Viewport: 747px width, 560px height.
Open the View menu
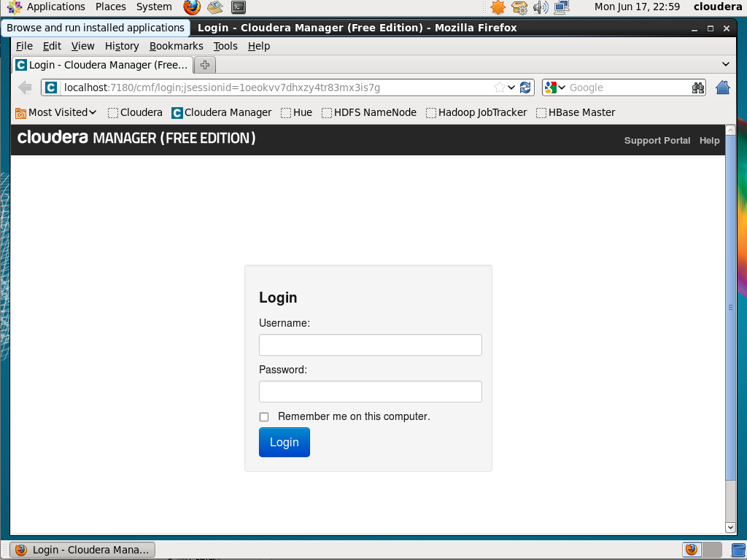tap(83, 46)
